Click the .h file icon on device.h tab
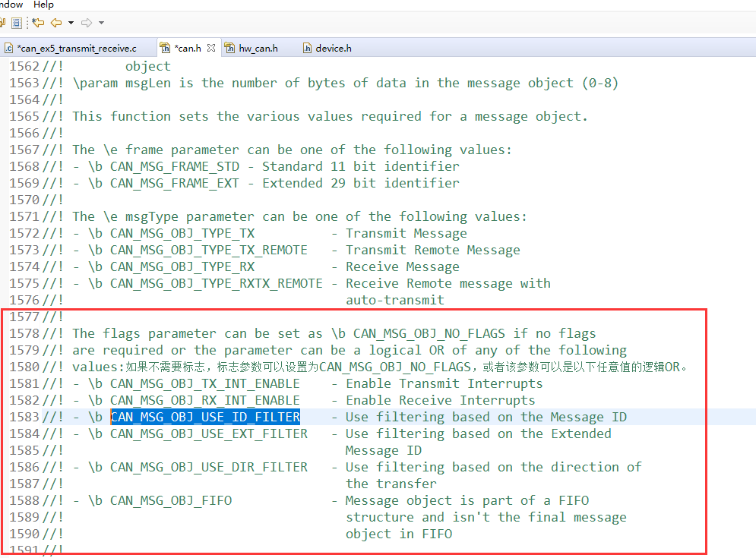 coord(308,47)
